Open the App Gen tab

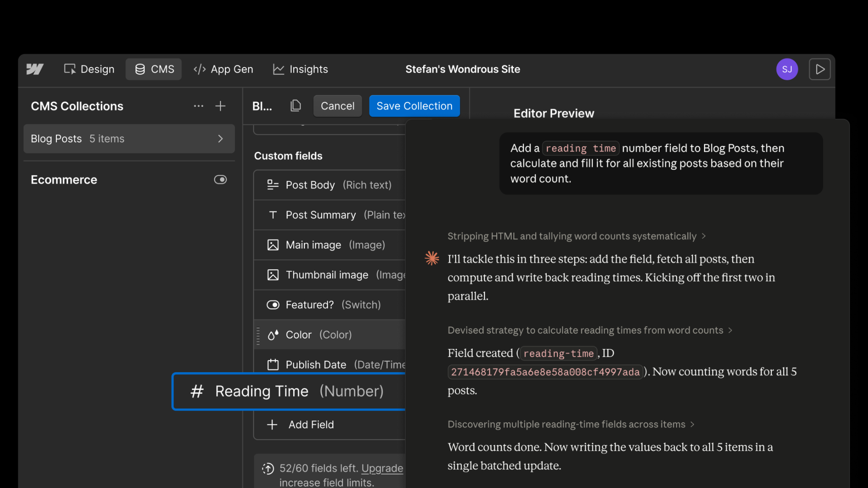click(223, 69)
